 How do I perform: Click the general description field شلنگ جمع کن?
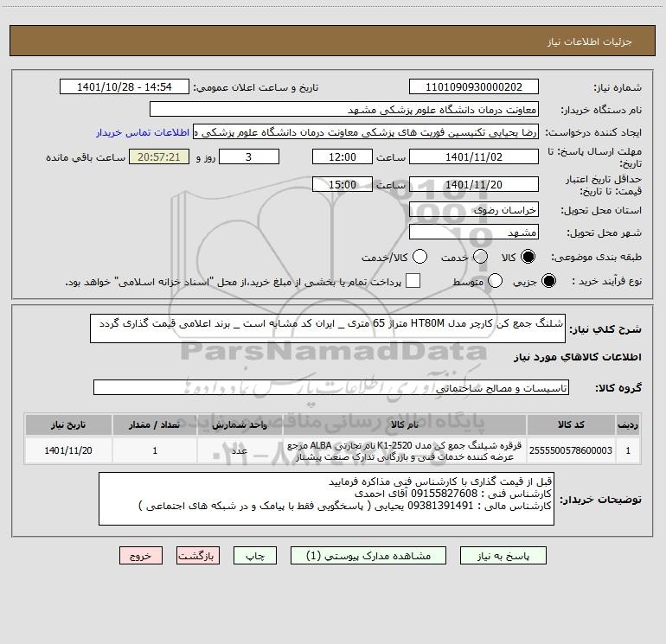(x=328, y=328)
